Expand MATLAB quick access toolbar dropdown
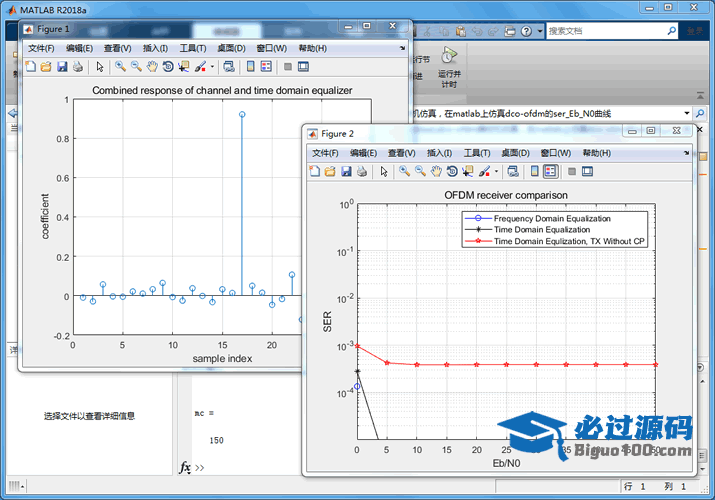 tap(539, 31)
